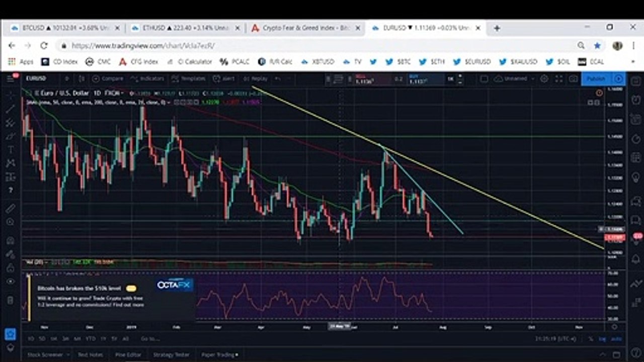Open the Indicators dialog
Viewport: 644px width, 362px height.
pyautogui.click(x=147, y=78)
